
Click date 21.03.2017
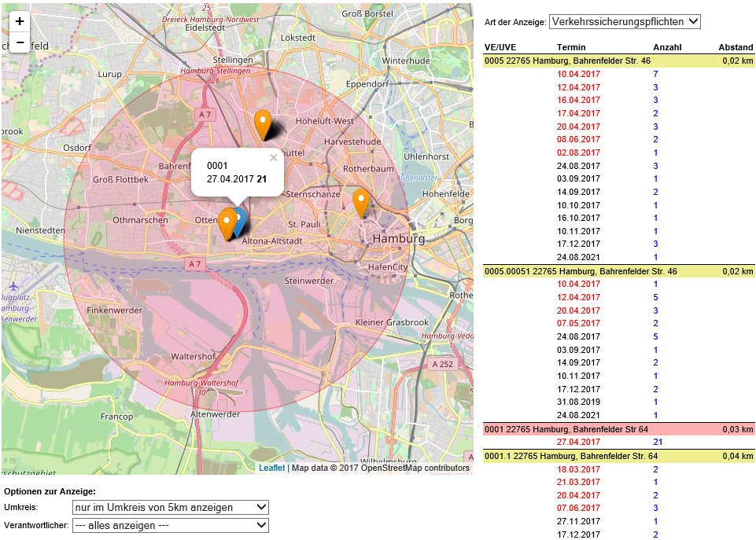click(x=578, y=482)
